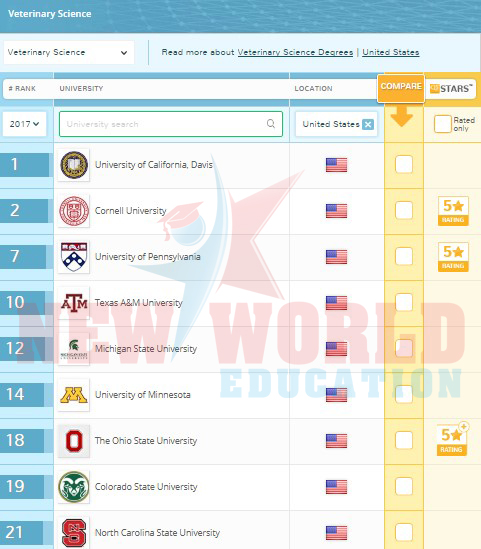Open the United States location filter
481x549 pixels.
(336, 124)
